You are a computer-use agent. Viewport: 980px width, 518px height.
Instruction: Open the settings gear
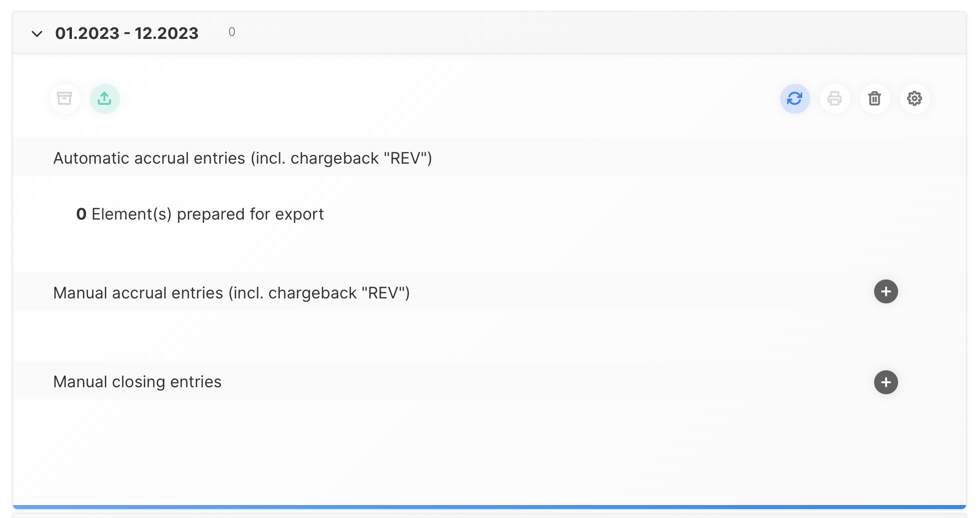pos(915,98)
